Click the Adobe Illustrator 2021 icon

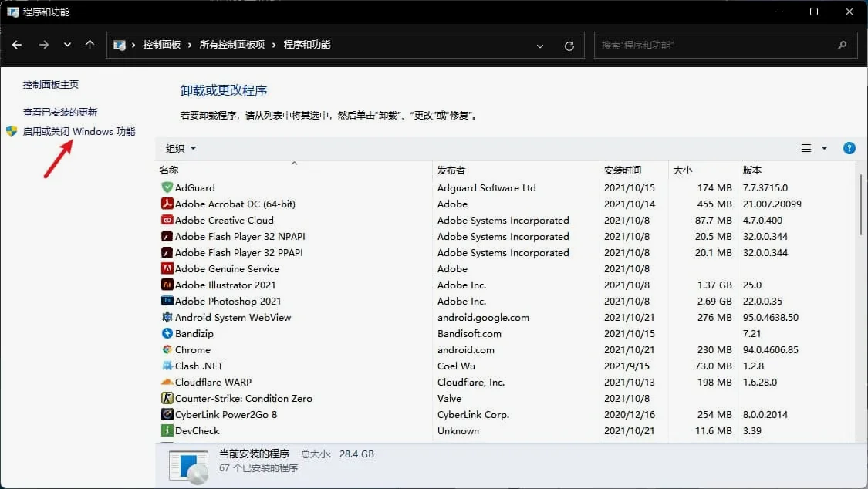[x=167, y=285]
